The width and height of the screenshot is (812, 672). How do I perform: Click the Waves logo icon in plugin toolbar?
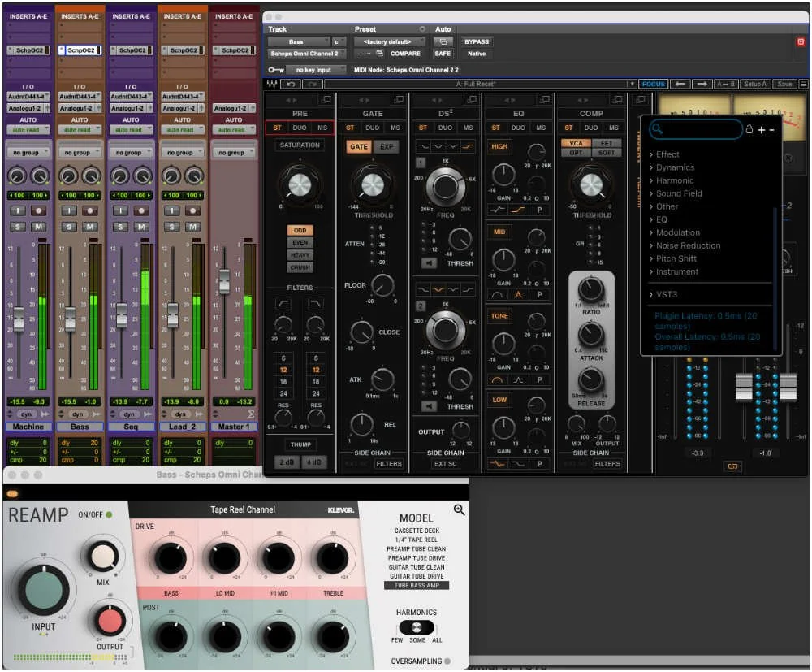[272, 84]
